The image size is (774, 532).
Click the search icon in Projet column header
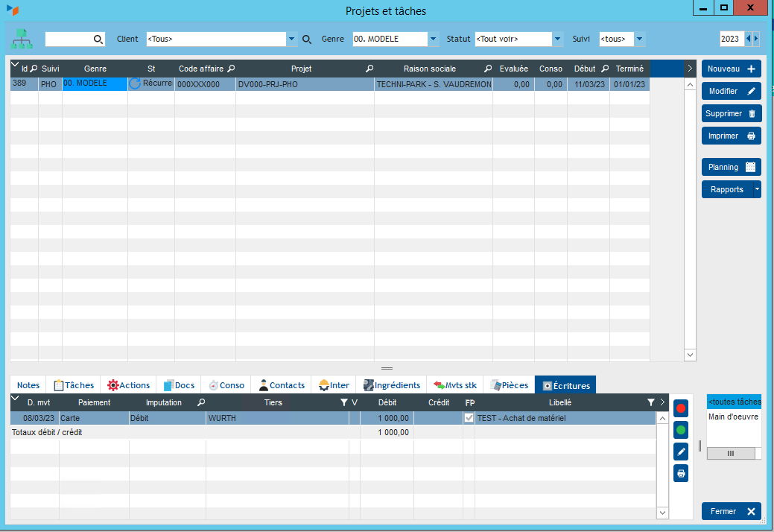(x=369, y=69)
